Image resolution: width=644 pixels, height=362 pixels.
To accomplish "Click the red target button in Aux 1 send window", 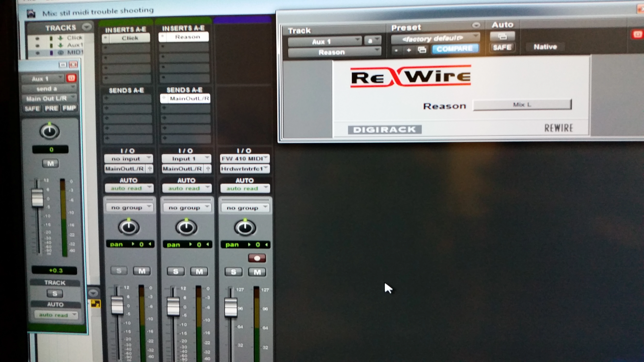I will (71, 78).
